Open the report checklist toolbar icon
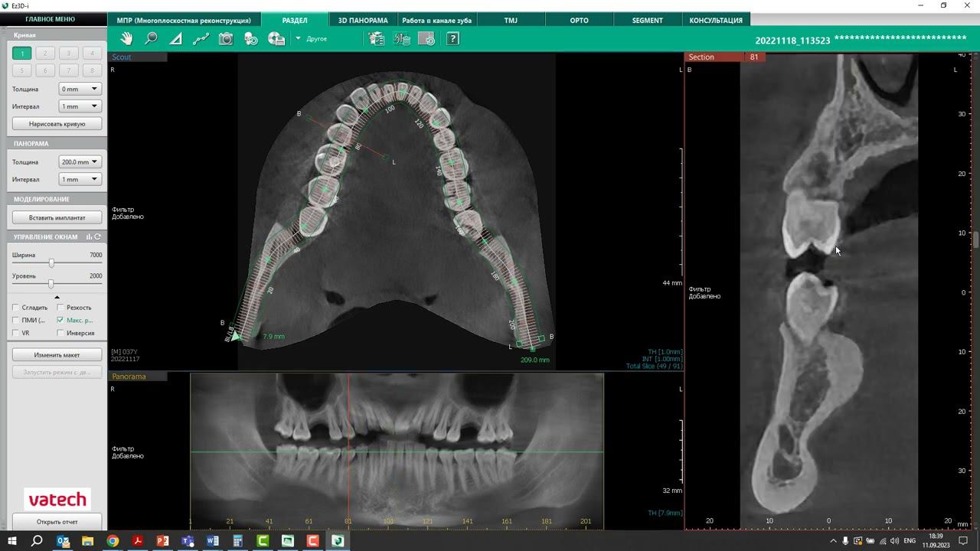 click(376, 38)
